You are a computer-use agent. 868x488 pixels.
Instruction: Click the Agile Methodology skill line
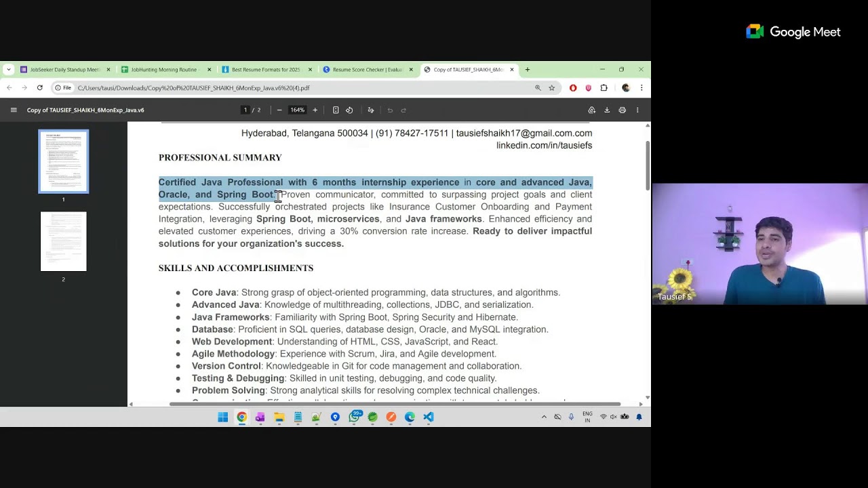[344, 354]
